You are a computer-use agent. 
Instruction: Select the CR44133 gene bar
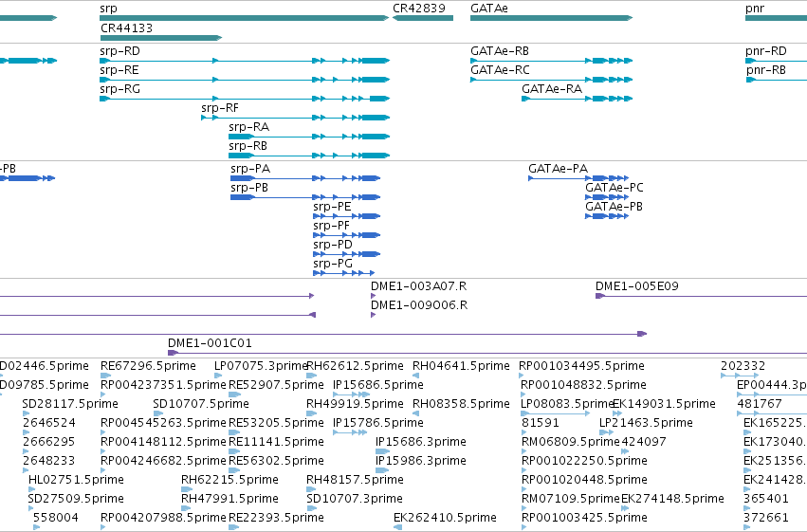tap(160, 38)
